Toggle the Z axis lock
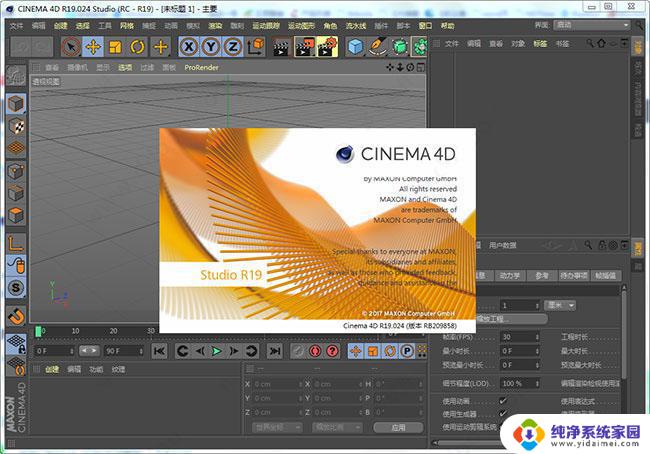The width and height of the screenshot is (650, 454). (233, 46)
